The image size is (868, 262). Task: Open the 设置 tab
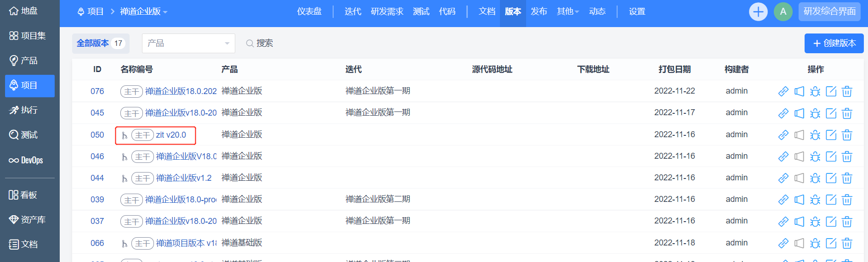click(637, 11)
